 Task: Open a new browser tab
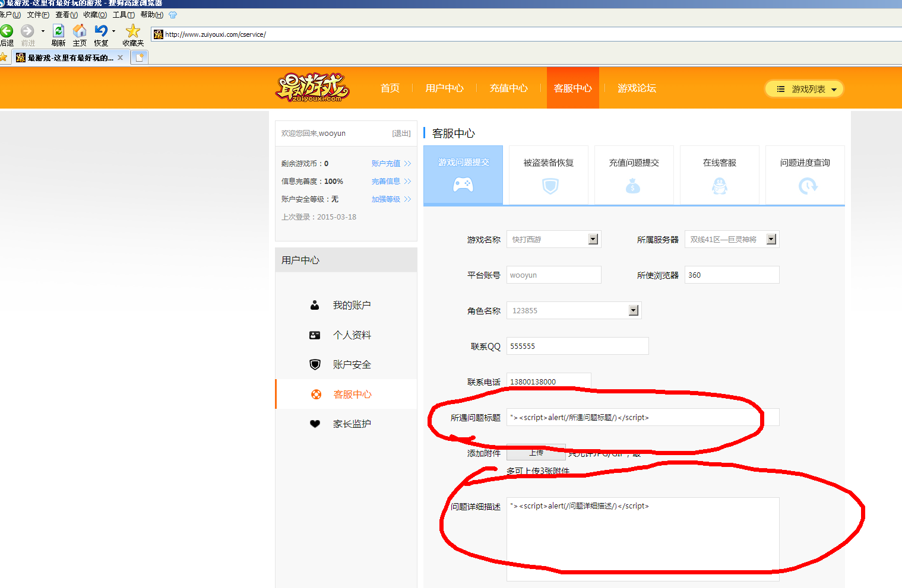140,58
